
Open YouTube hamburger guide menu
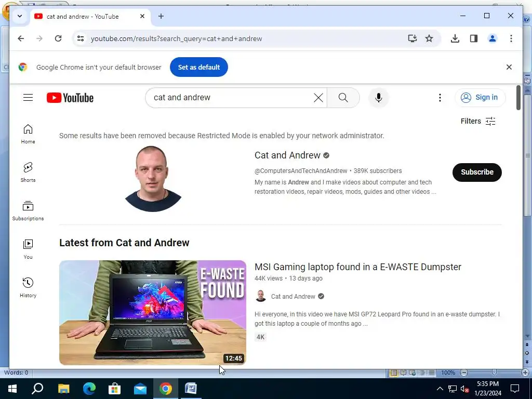click(x=28, y=97)
